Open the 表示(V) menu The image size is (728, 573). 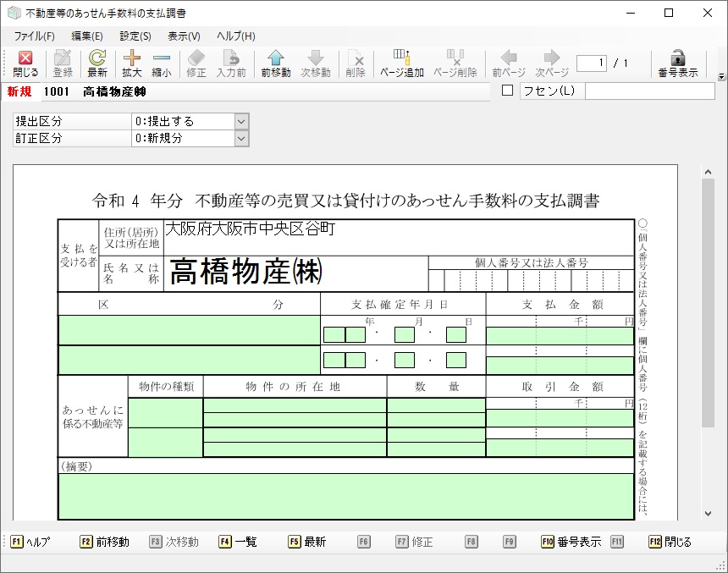(184, 36)
